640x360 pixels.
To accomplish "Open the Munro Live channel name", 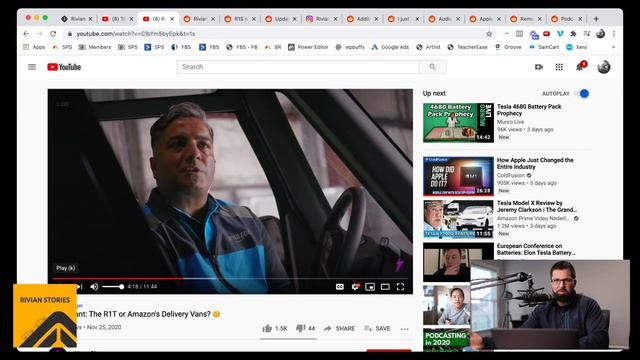I will 510,122.
